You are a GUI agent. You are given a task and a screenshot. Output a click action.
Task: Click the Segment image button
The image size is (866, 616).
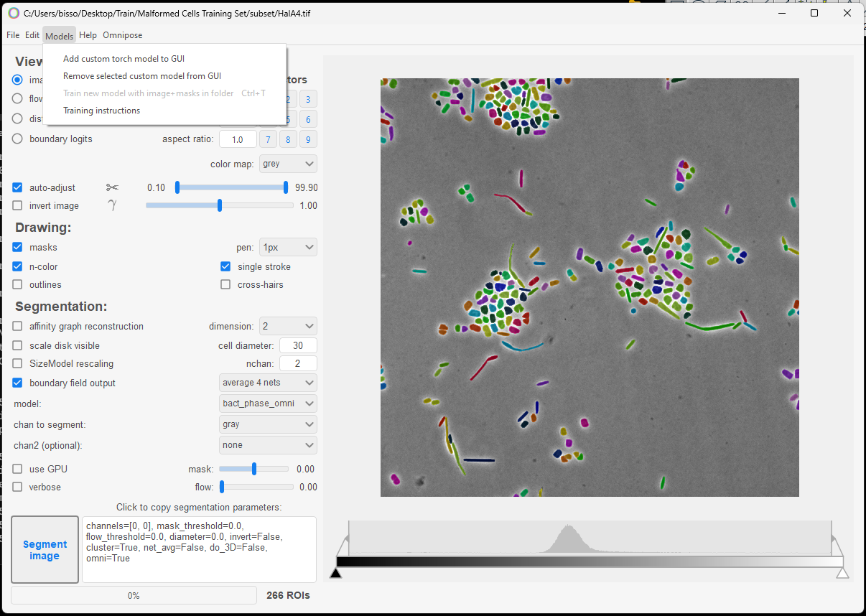[45, 550]
